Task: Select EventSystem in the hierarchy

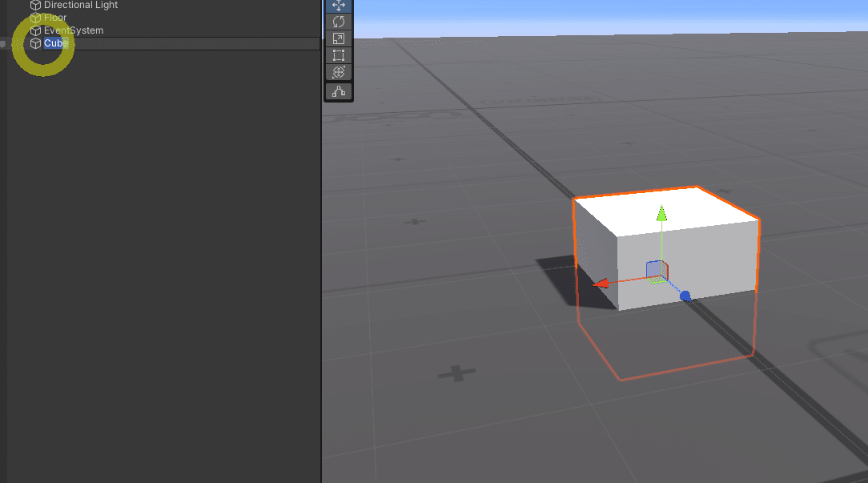Action: [74, 30]
